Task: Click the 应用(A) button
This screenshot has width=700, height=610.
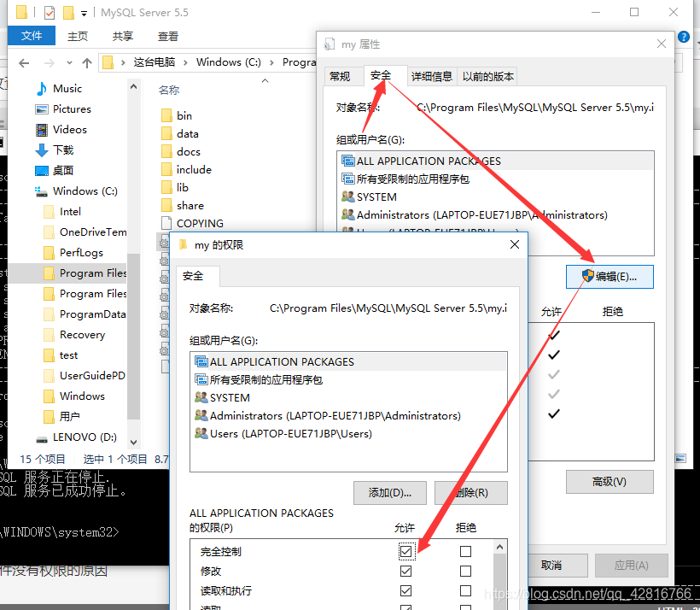Action: click(x=632, y=566)
